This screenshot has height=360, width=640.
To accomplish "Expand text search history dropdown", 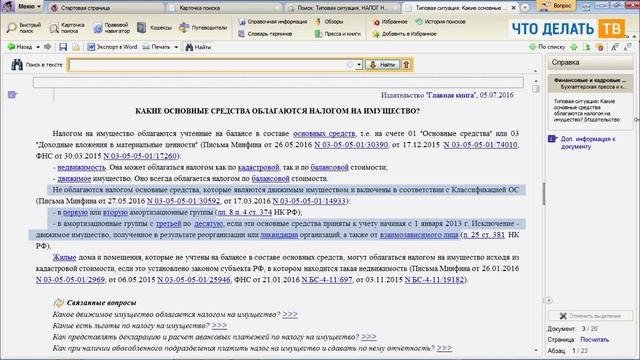I will click(x=359, y=64).
